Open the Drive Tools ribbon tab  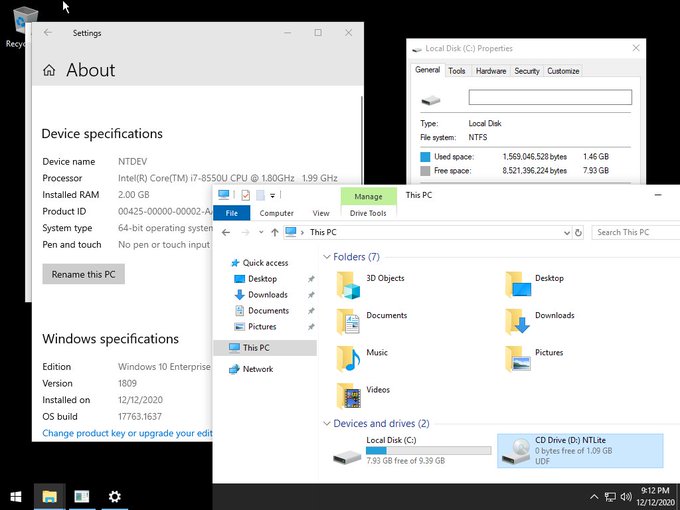click(368, 213)
